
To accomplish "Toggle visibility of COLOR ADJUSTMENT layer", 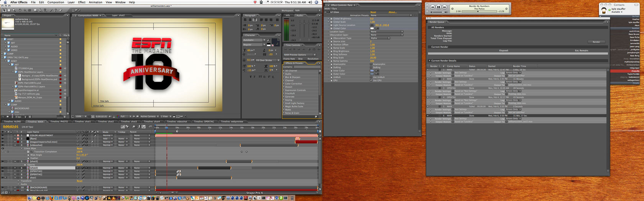I will click(x=3, y=136).
